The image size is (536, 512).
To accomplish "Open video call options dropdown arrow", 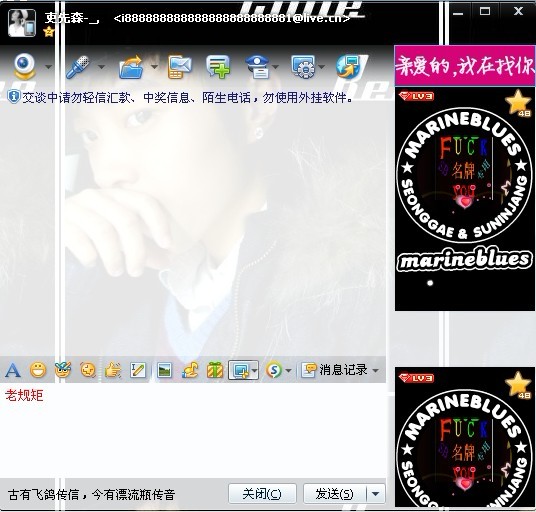I will tap(49, 67).
